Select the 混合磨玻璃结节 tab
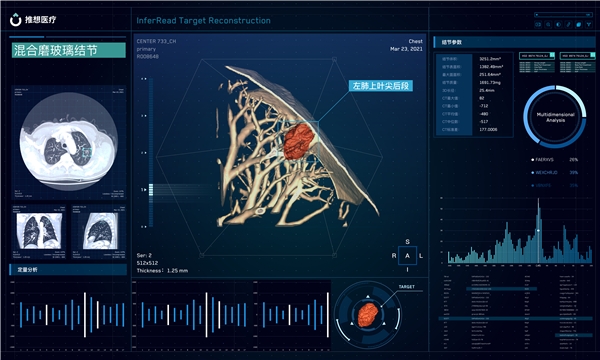The image size is (600, 360). coord(69,50)
